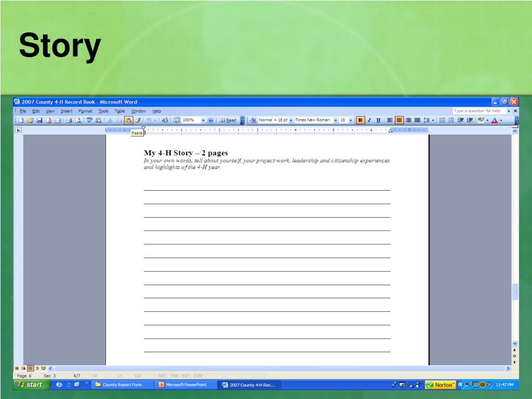
Task: Click the Read layout button
Action: [x=228, y=120]
